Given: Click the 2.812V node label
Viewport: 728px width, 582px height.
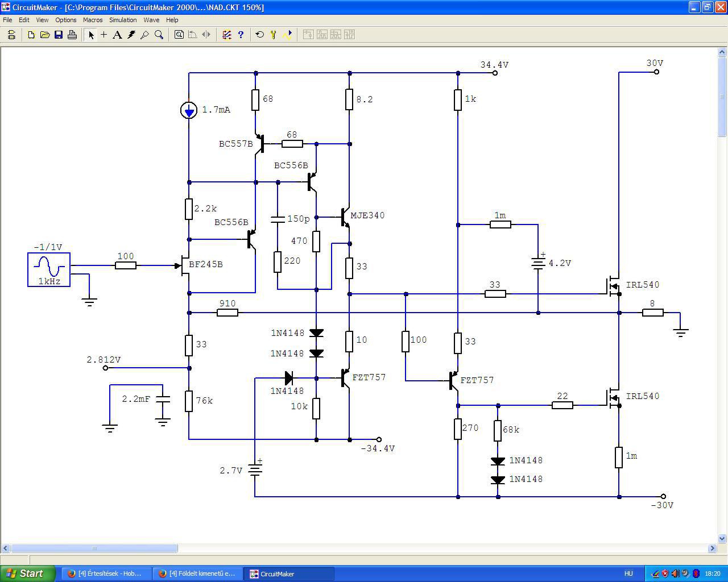Looking at the screenshot, I should click(104, 360).
